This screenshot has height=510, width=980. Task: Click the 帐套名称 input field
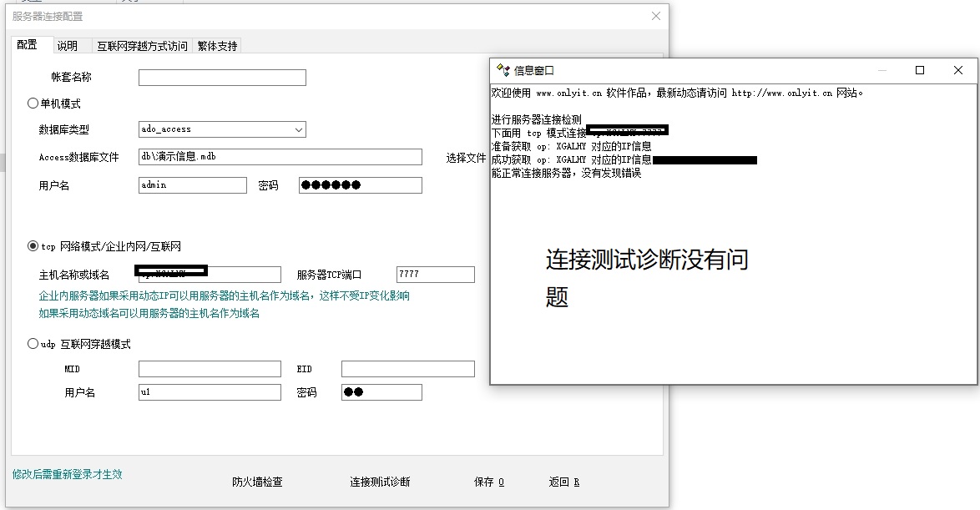click(222, 78)
